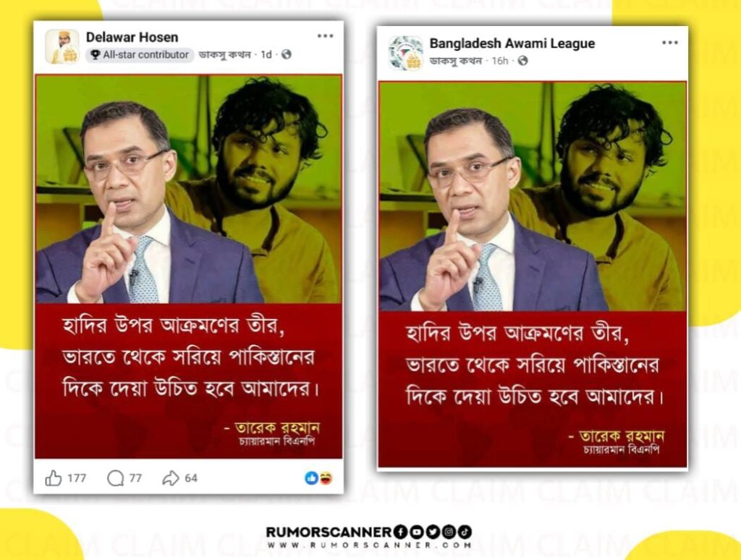This screenshot has width=741, height=560.
Task: Click the Rumor Scanner Facebook icon
Action: 399,532
